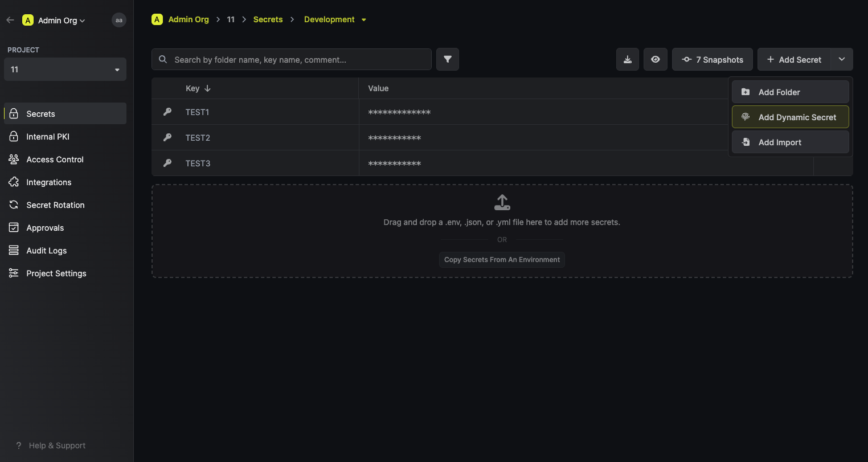Screen dimensions: 868x462
Task: Select the TEST3 key name
Action: point(198,163)
